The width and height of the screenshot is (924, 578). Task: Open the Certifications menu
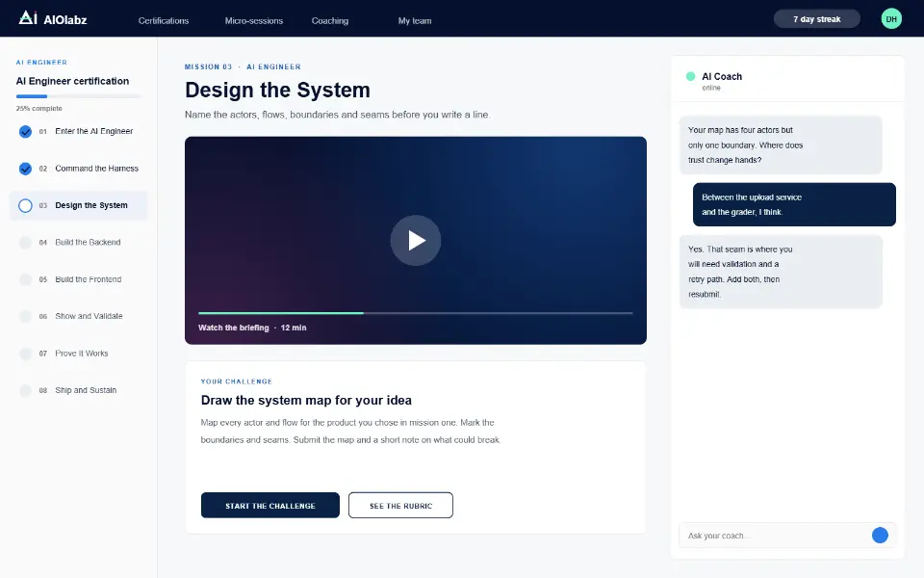[x=164, y=20]
